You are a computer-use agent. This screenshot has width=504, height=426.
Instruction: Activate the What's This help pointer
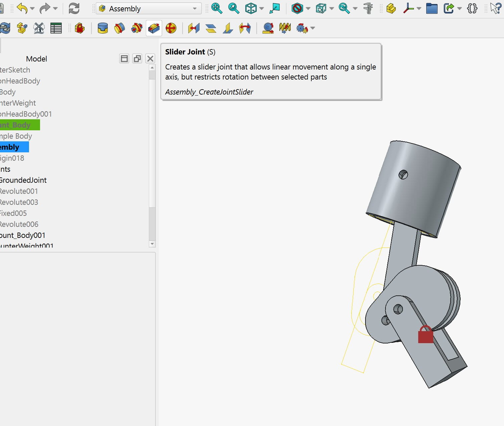point(496,8)
